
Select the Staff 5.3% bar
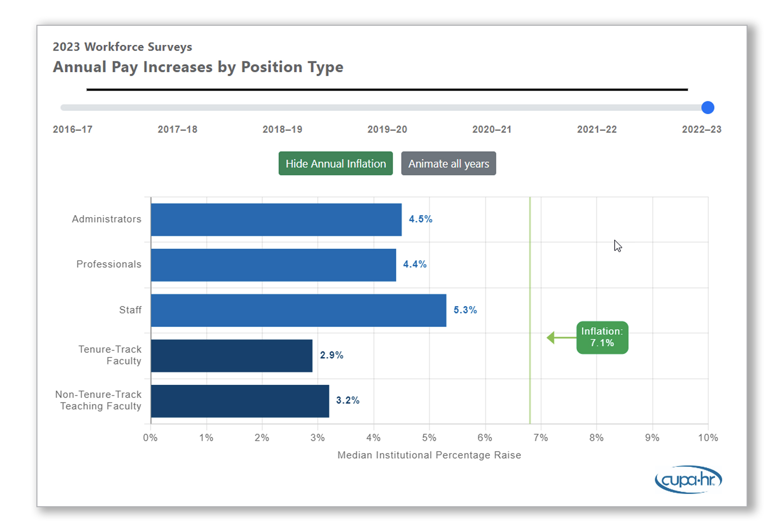point(298,310)
